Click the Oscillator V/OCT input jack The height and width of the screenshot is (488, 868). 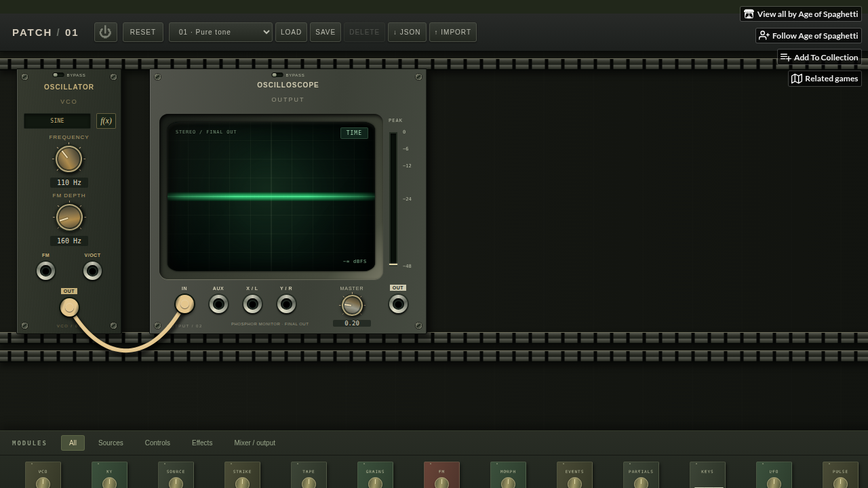click(x=92, y=271)
